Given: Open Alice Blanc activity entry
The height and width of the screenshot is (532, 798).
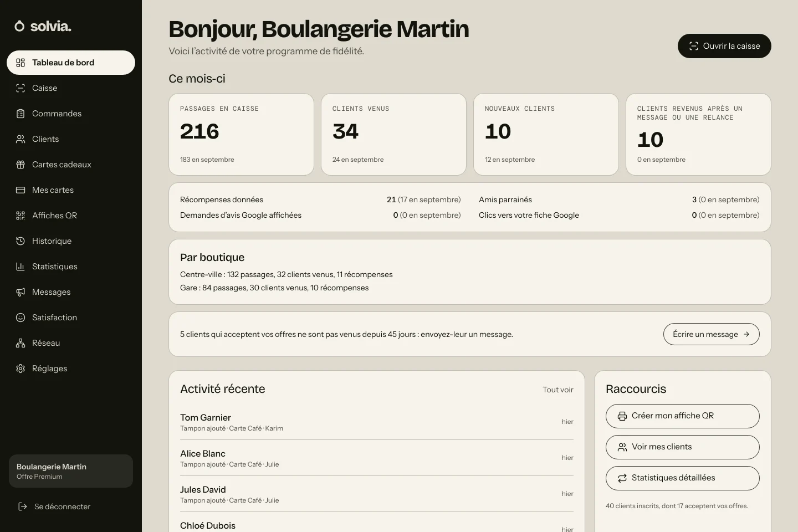Looking at the screenshot, I should click(x=377, y=458).
